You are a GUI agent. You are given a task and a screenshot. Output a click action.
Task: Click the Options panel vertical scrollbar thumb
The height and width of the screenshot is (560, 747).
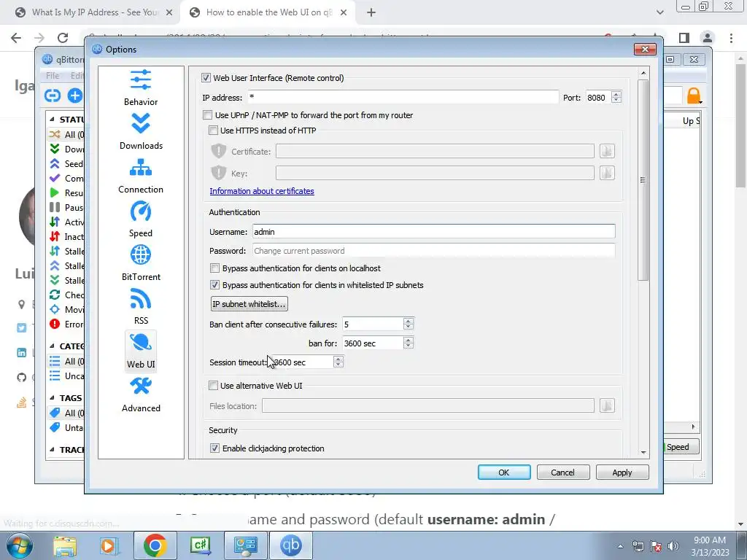coord(643,180)
